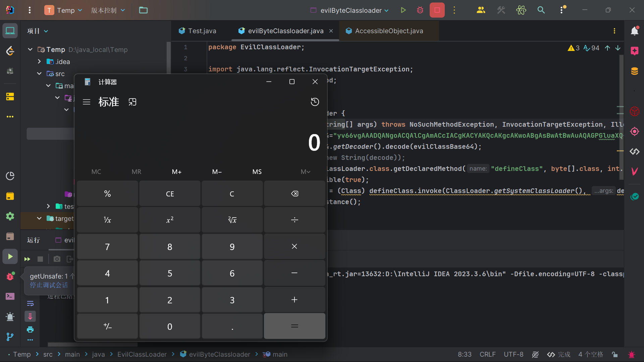
Task: Switch to the AccessibleObject.java tab
Action: tap(388, 31)
